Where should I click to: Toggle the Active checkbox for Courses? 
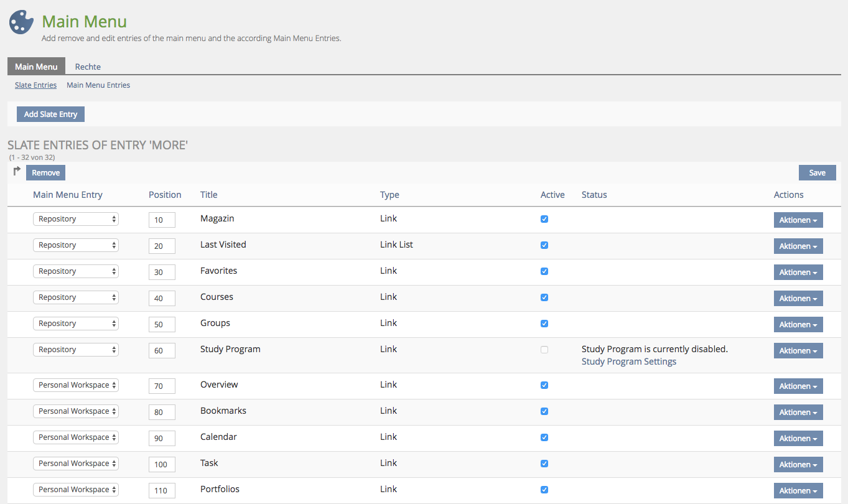click(x=544, y=297)
